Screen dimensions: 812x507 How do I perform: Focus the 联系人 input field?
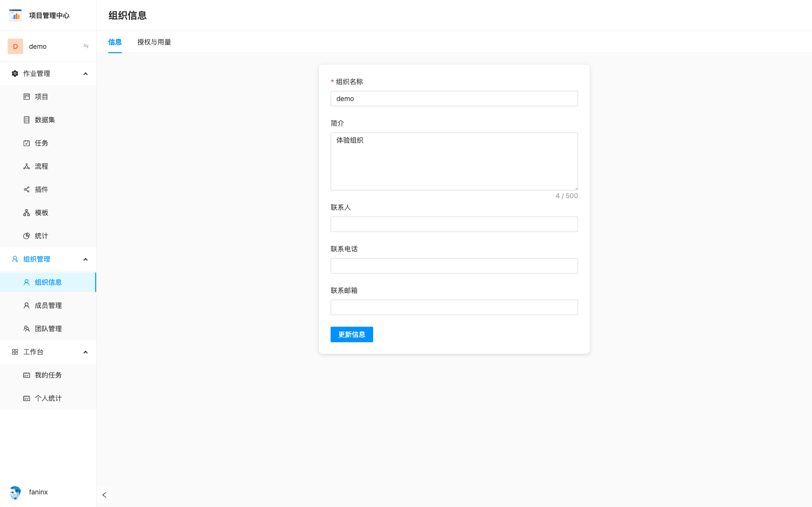(x=454, y=224)
